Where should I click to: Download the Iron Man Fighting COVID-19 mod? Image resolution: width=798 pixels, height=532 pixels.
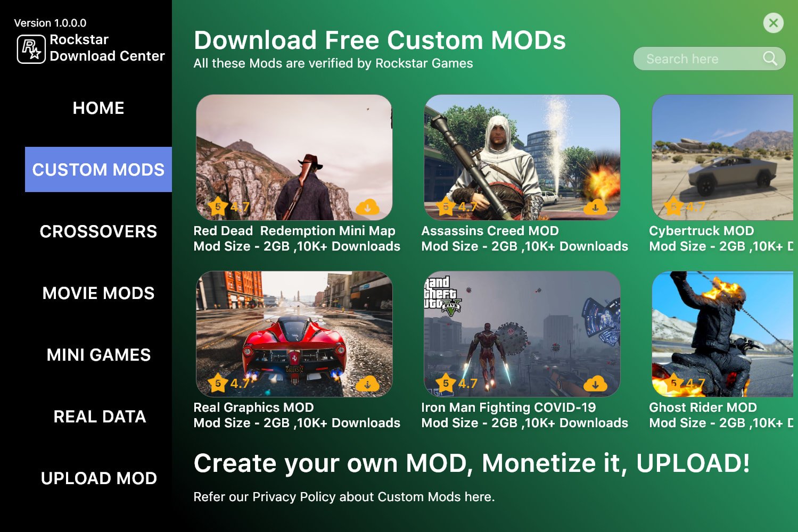coord(595,383)
